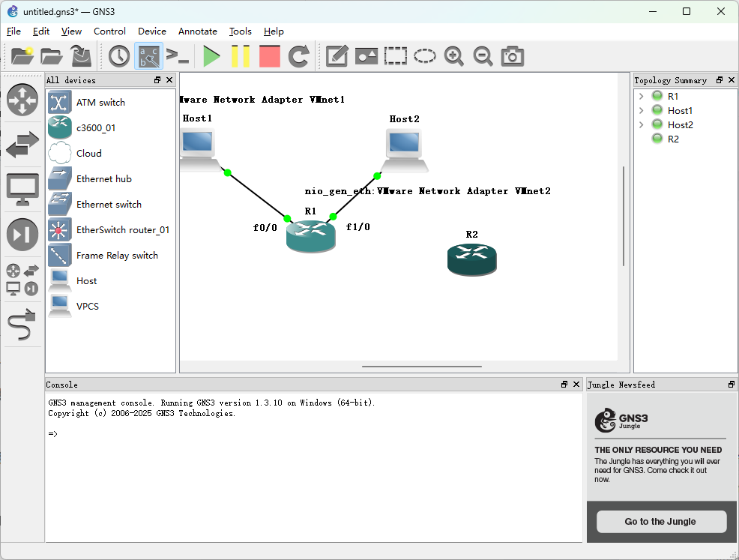Take a screenshot with camera icon
This screenshot has height=560, width=739.
pos(513,56)
